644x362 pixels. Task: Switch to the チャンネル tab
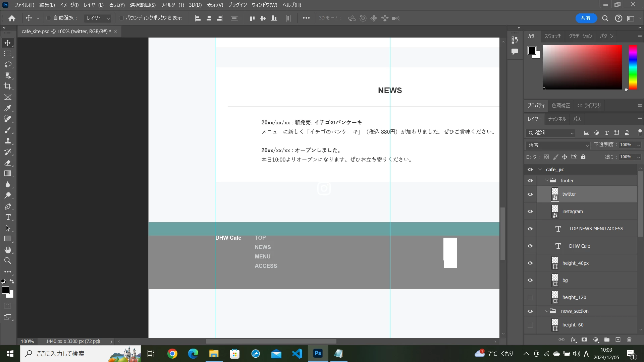pos(557,119)
